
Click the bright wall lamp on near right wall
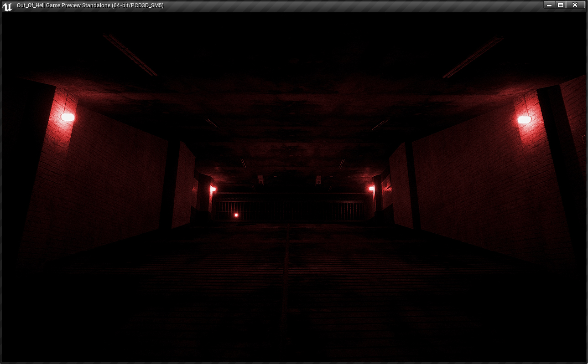point(524,120)
